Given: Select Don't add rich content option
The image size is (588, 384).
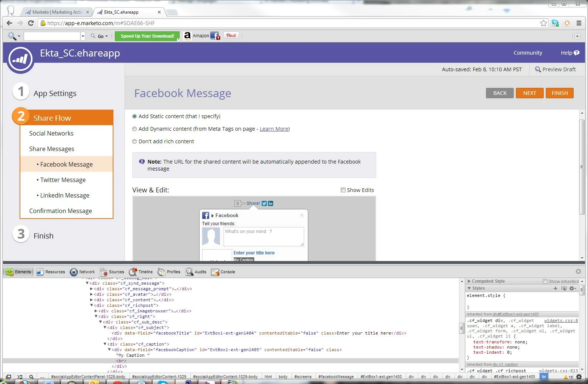Looking at the screenshot, I should coord(135,141).
